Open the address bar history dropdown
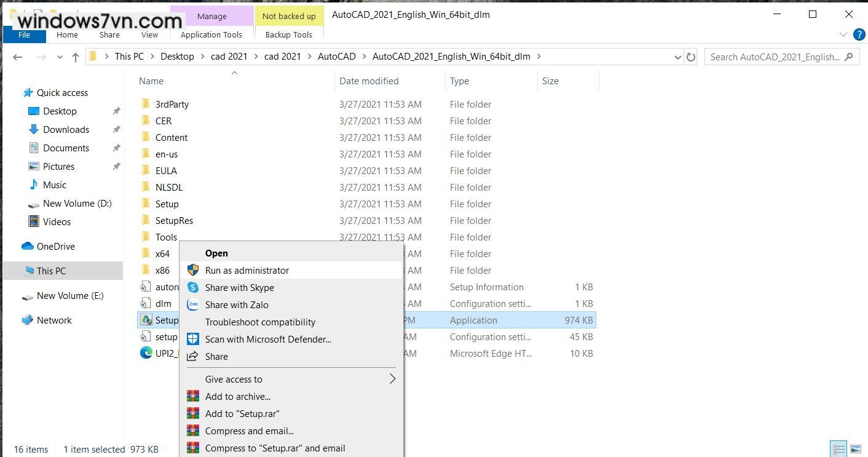This screenshot has width=868, height=457. pos(677,57)
